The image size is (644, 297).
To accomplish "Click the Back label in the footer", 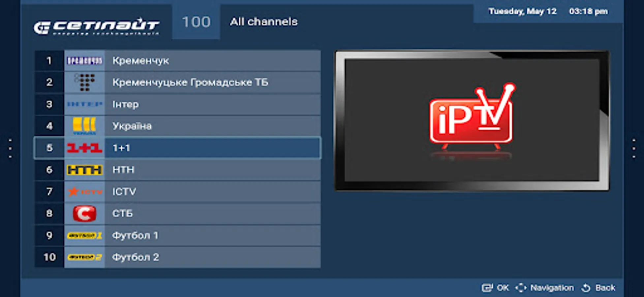I will [x=605, y=288].
